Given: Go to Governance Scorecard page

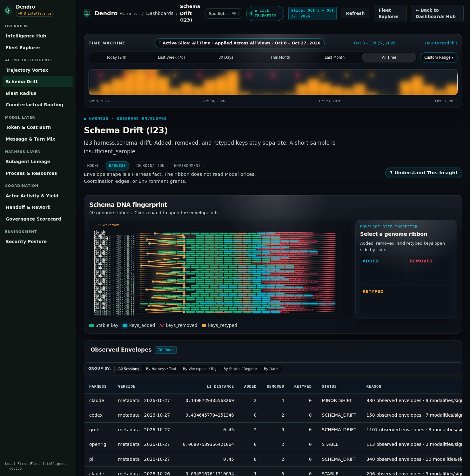Looking at the screenshot, I should [x=38, y=219].
